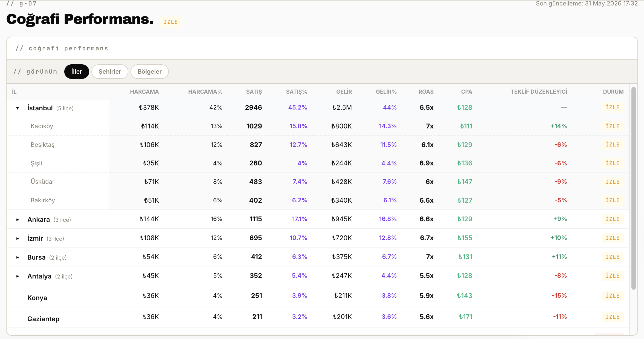This screenshot has width=644, height=339.
Task: Expand the Antalya row
Action: (x=18, y=276)
